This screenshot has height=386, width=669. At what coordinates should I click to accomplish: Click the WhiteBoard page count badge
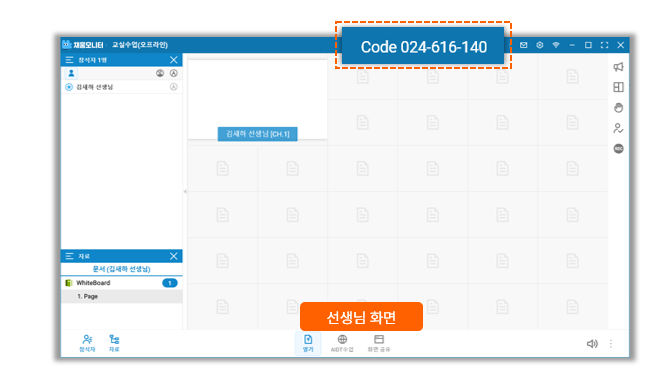(x=170, y=283)
